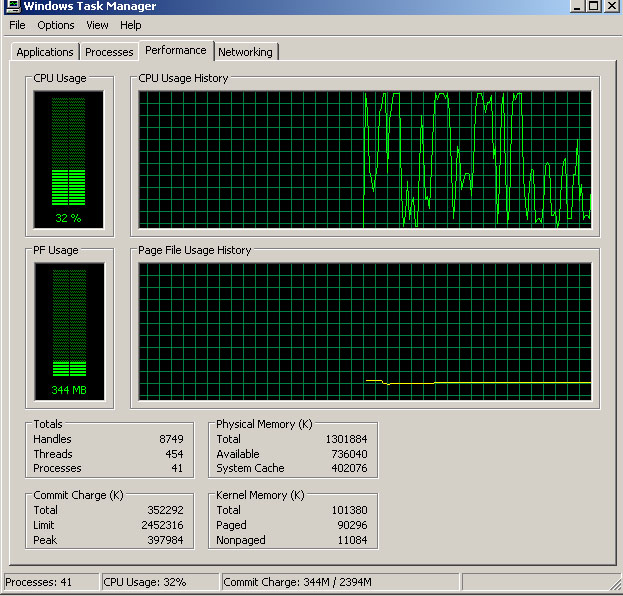Click status bar Commit Charge: 344M / 2394M
Image resolution: width=623 pixels, height=596 pixels.
[340, 582]
